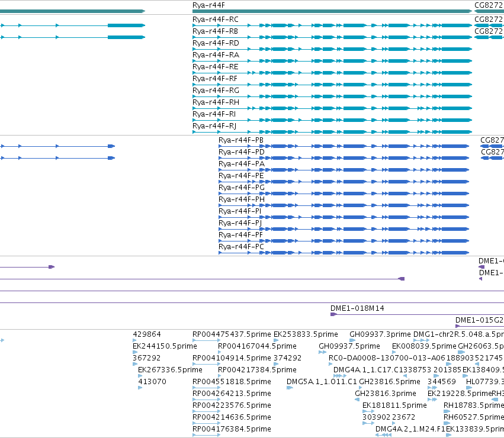Select transcript Rya-r44F-RA
Viewport: 504px width, 438px height.
click(216, 55)
